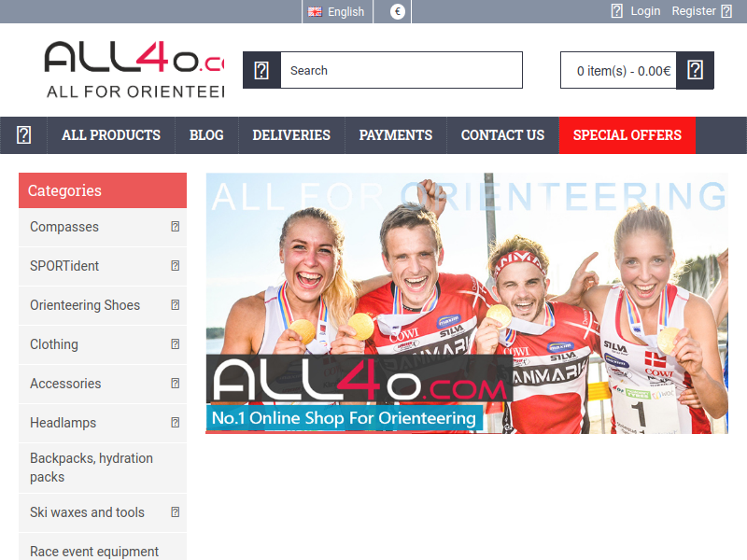Click the icon next to Register
This screenshot has height=560, width=747.
coord(726,11)
